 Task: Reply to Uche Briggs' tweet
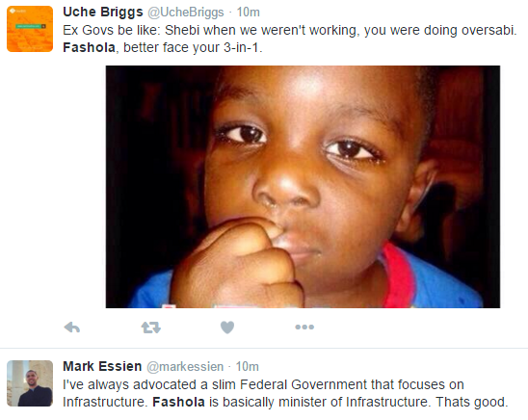(72, 328)
